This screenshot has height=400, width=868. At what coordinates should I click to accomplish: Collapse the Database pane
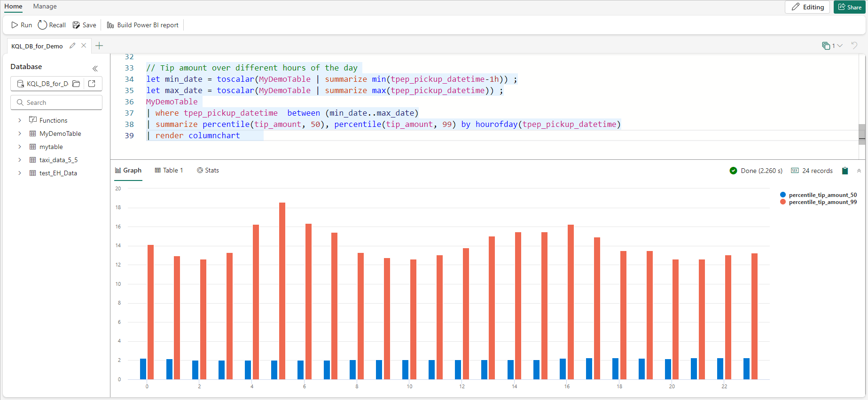(x=95, y=68)
